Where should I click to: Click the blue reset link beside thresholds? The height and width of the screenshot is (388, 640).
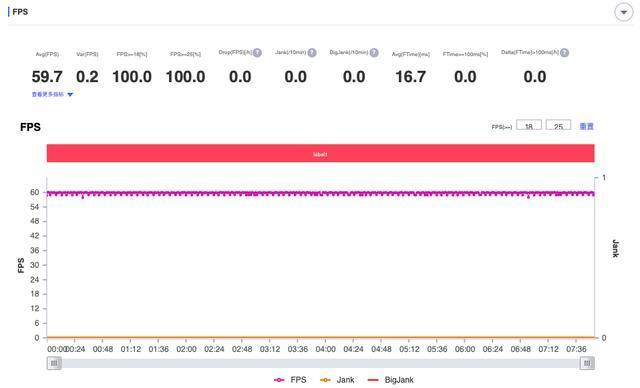(x=587, y=126)
